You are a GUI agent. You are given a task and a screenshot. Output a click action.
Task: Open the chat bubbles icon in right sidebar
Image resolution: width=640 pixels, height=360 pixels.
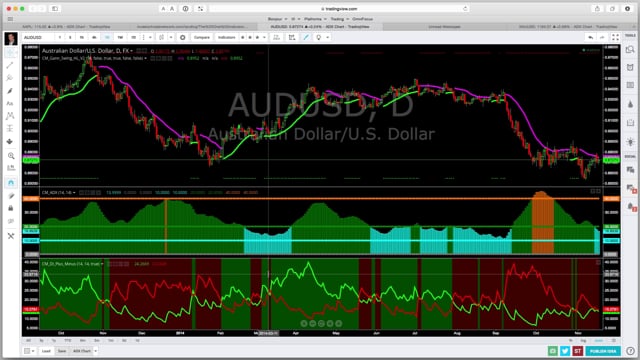point(630,170)
